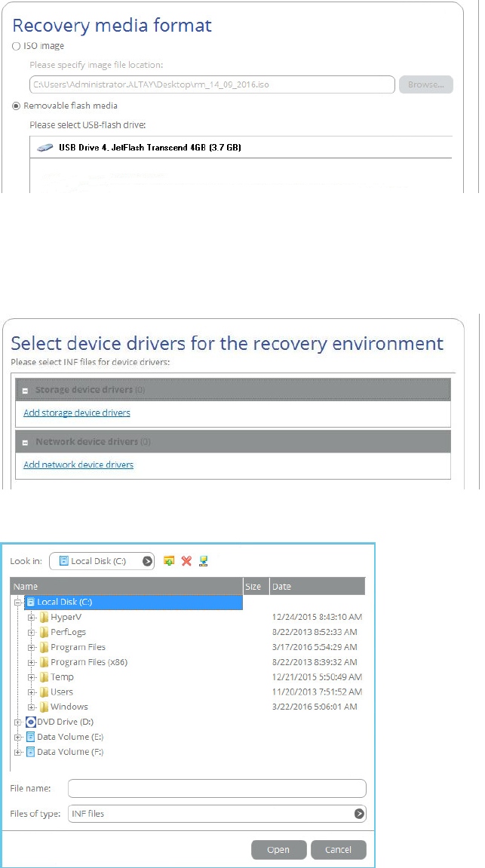Open the Look in drive dropdown
485x868 pixels.
tap(101, 561)
